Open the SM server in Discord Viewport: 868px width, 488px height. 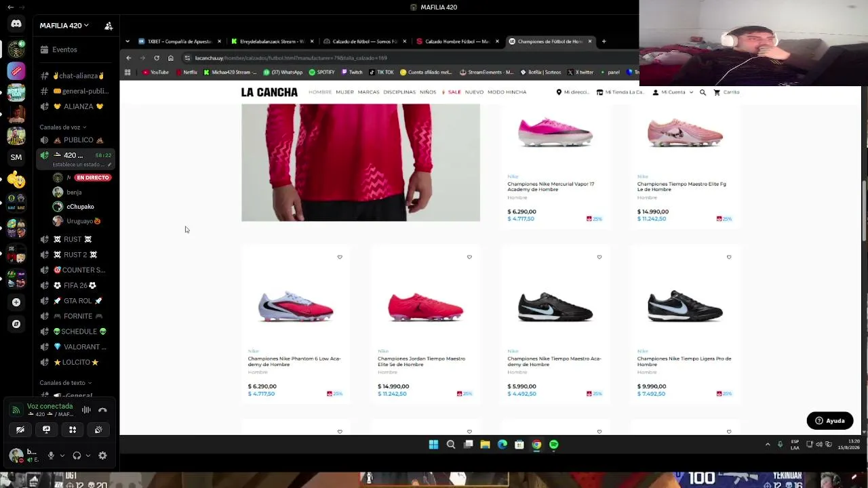pos(16,157)
